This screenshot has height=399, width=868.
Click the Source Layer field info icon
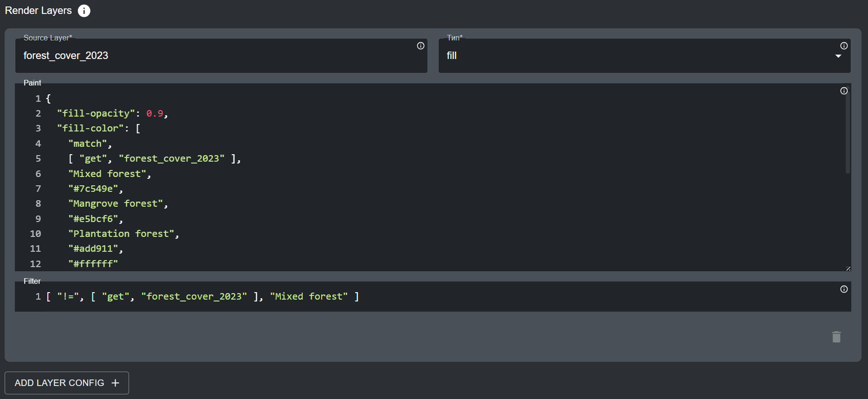(x=421, y=46)
